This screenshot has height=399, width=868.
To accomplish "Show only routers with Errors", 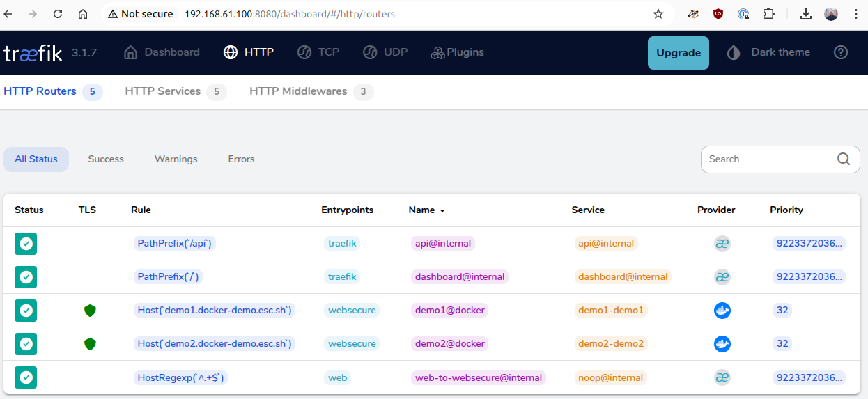I will [x=241, y=159].
